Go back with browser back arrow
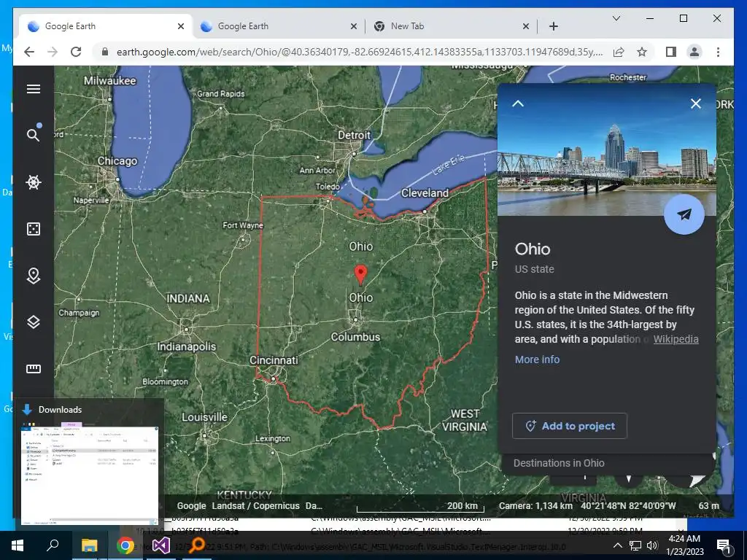 click(x=29, y=52)
